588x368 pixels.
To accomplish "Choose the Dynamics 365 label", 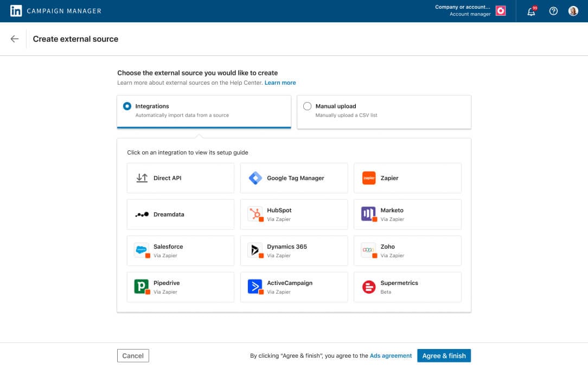I will (x=287, y=247).
